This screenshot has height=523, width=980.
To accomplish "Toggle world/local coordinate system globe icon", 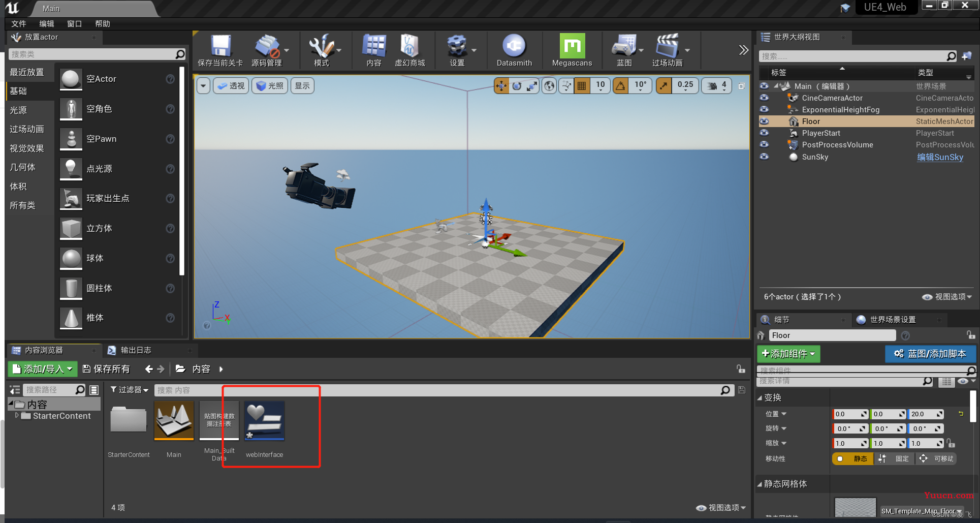I will click(x=549, y=86).
